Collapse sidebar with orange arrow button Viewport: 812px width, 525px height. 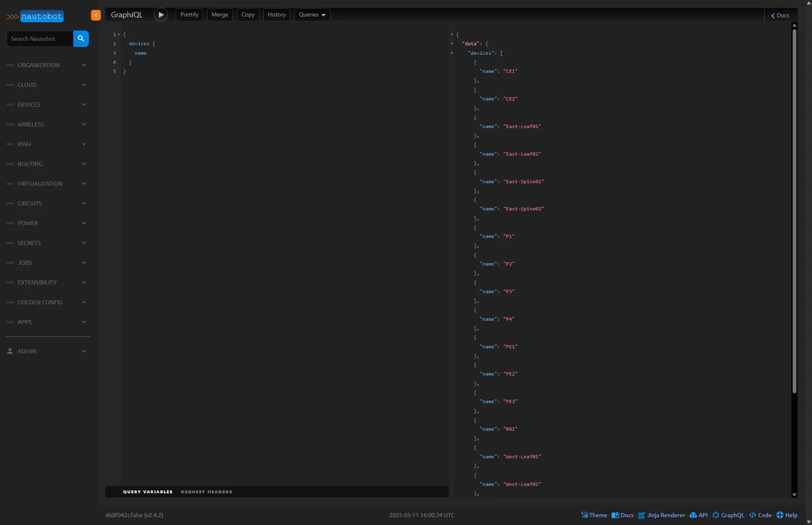click(x=95, y=15)
